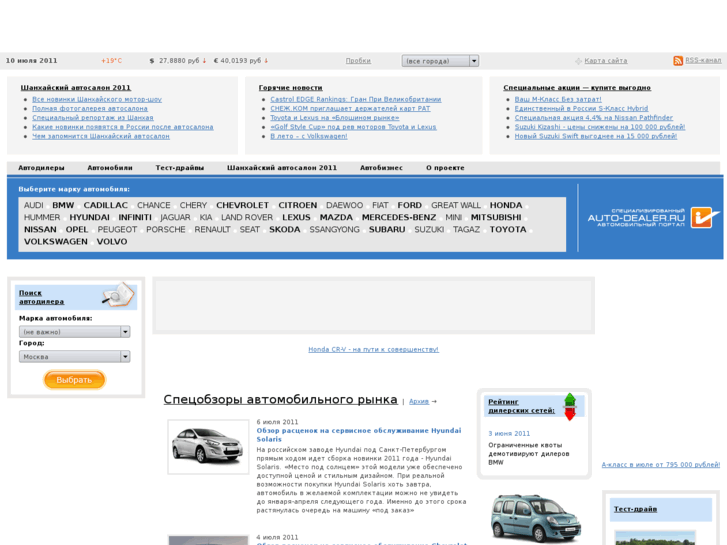
Task: Choose the TOYOTA brand
Action: tap(508, 229)
